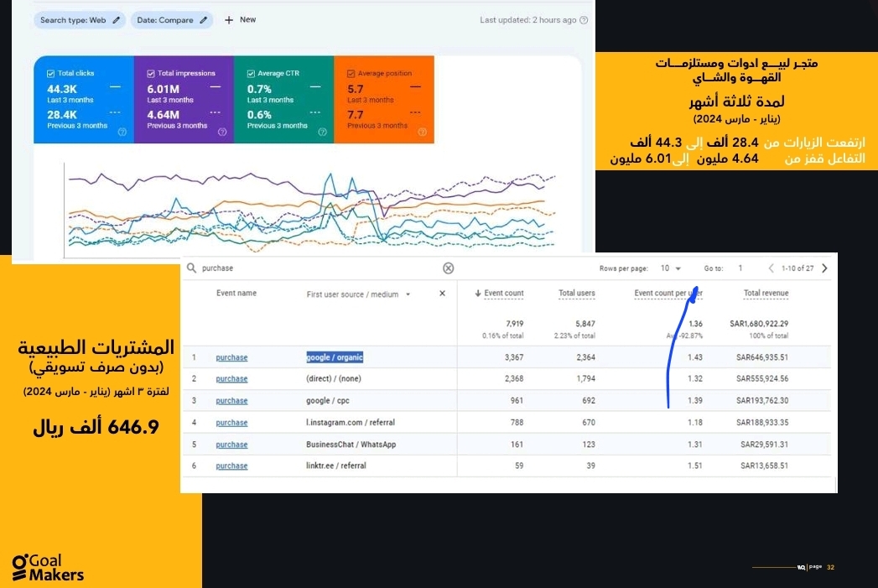Click help icon in Average position card

click(x=423, y=132)
